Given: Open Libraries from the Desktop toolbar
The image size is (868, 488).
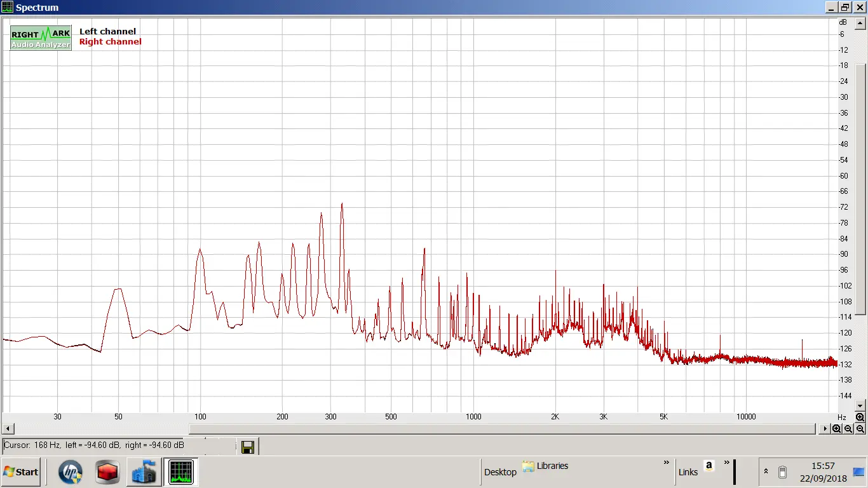Looking at the screenshot, I should [x=545, y=466].
